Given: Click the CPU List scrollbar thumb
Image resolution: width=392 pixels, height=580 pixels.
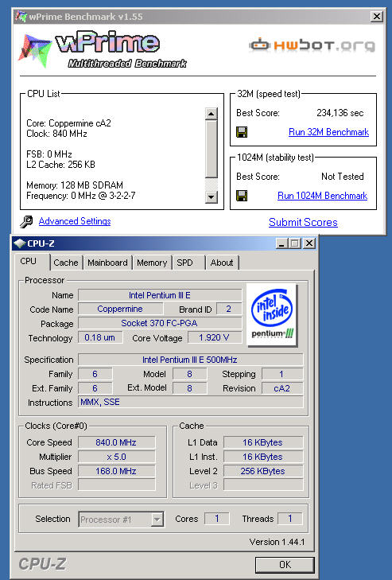Looking at the screenshot, I should click(212, 149).
